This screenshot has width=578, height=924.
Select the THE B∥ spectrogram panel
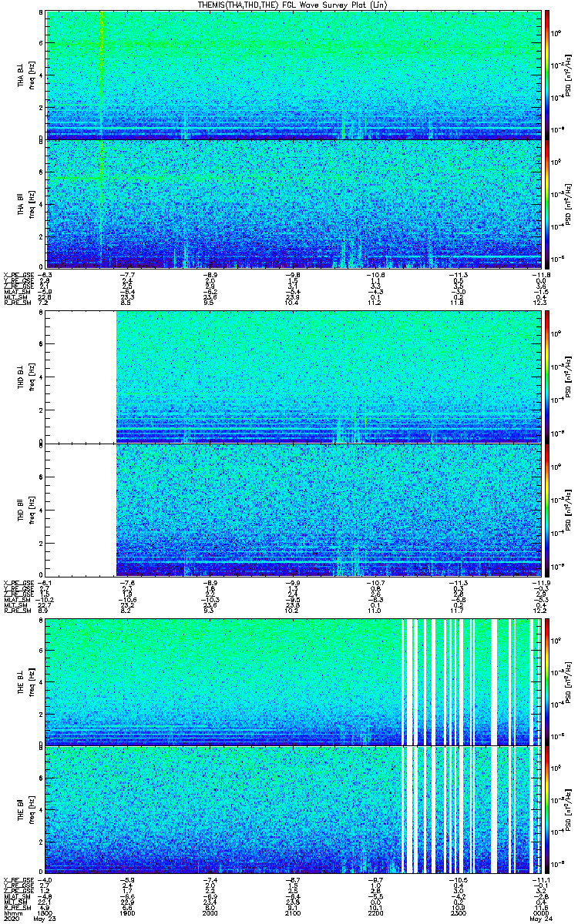click(x=294, y=808)
